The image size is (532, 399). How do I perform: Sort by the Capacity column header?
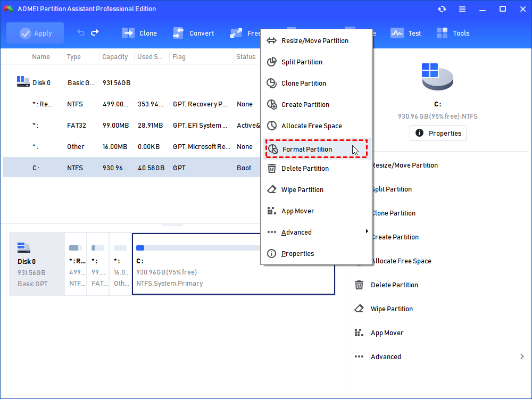pos(115,57)
